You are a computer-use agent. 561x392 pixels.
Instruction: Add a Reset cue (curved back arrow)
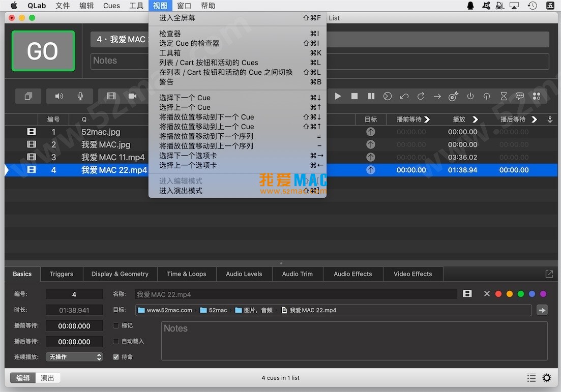[x=404, y=96]
